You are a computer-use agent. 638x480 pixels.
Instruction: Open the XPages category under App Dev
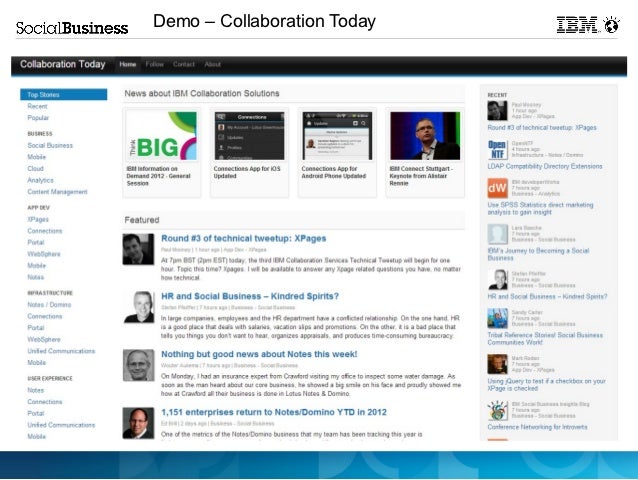(x=38, y=219)
